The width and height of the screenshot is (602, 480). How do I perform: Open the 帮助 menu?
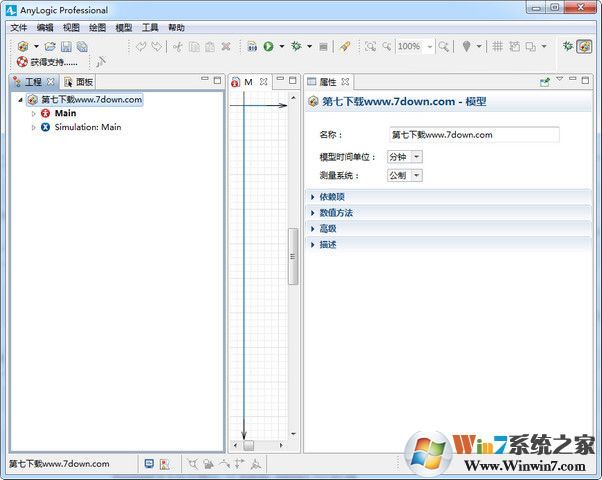pos(176,28)
